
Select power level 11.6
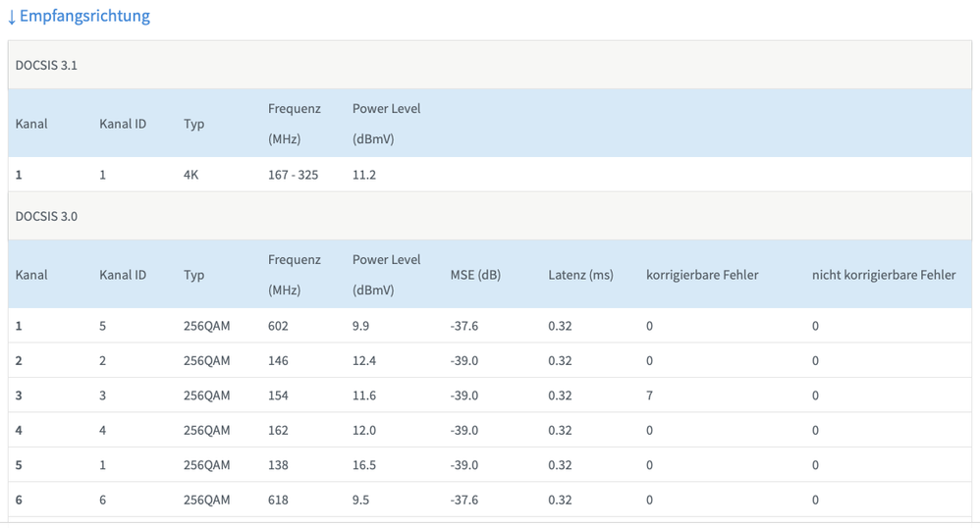[364, 395]
